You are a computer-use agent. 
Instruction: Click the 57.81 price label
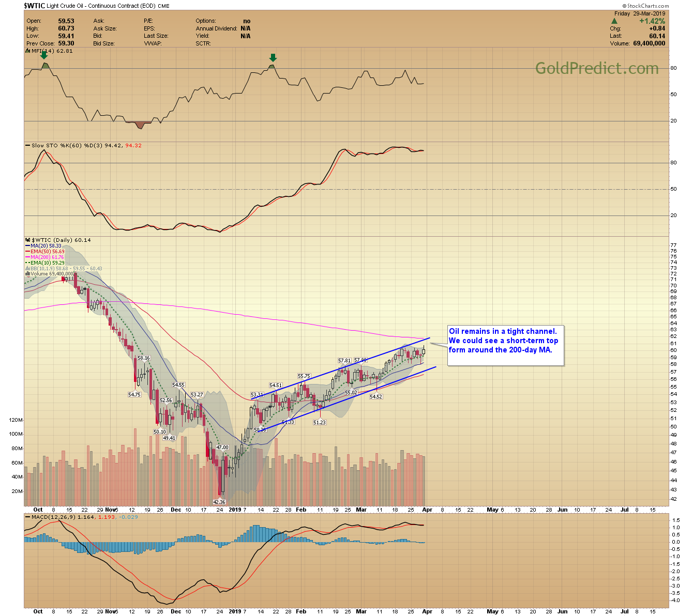344,360
